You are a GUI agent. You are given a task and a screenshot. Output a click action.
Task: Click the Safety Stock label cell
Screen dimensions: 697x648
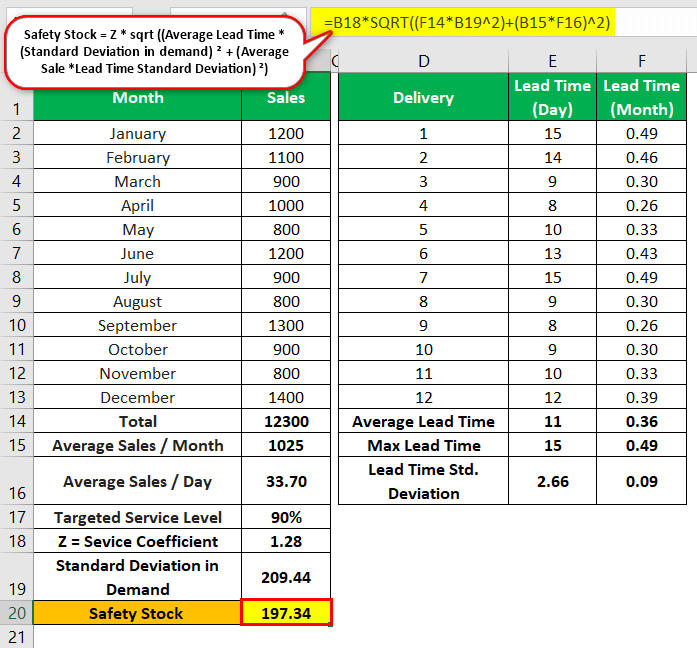pyautogui.click(x=137, y=613)
